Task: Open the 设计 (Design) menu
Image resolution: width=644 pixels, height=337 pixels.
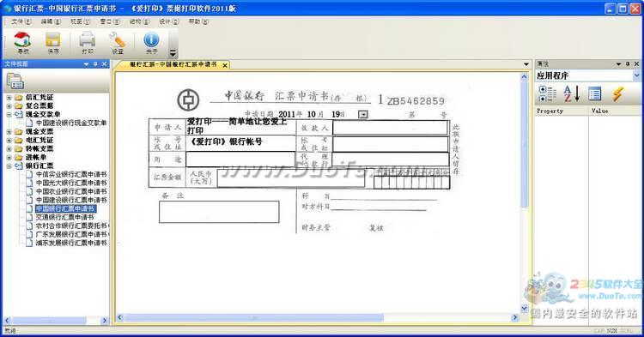Action: click(169, 21)
